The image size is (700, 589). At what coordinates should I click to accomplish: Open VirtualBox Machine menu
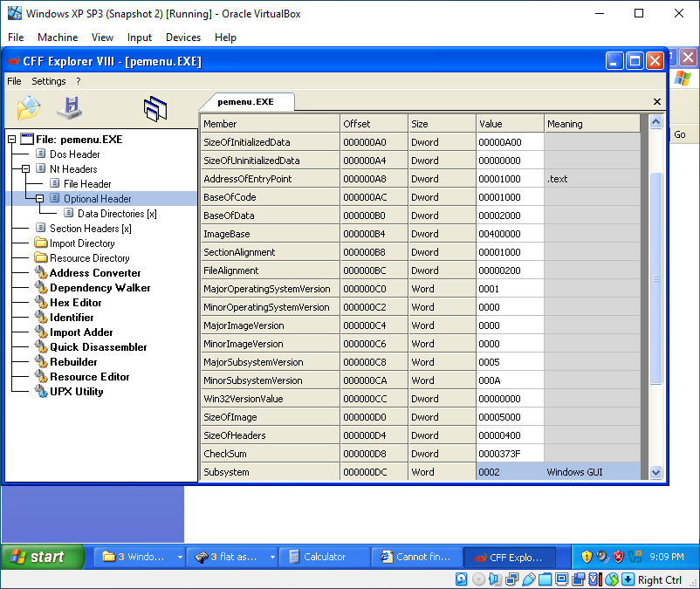(58, 38)
